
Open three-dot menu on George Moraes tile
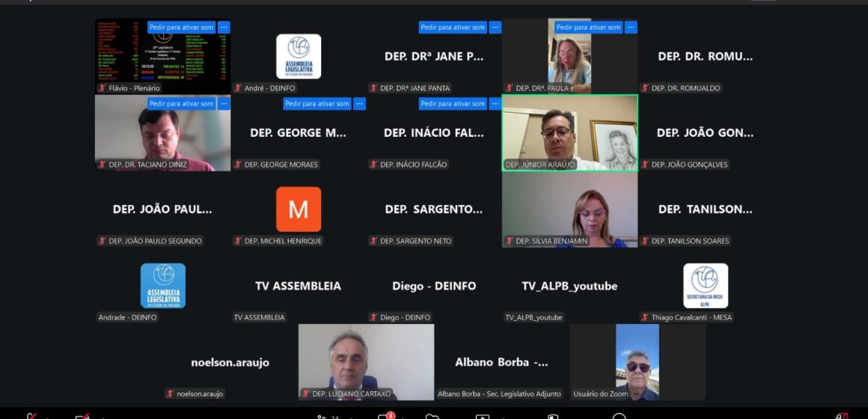tap(359, 104)
